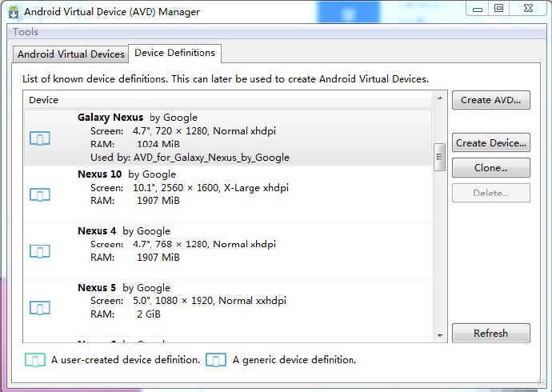This screenshot has width=552, height=392.
Task: Click the green user-created definition legend icon
Action: click(x=35, y=360)
